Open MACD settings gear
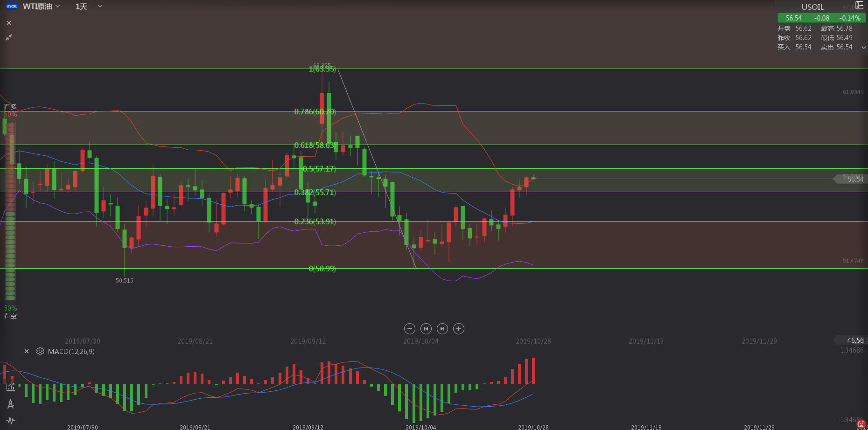868x430 pixels. click(x=40, y=352)
